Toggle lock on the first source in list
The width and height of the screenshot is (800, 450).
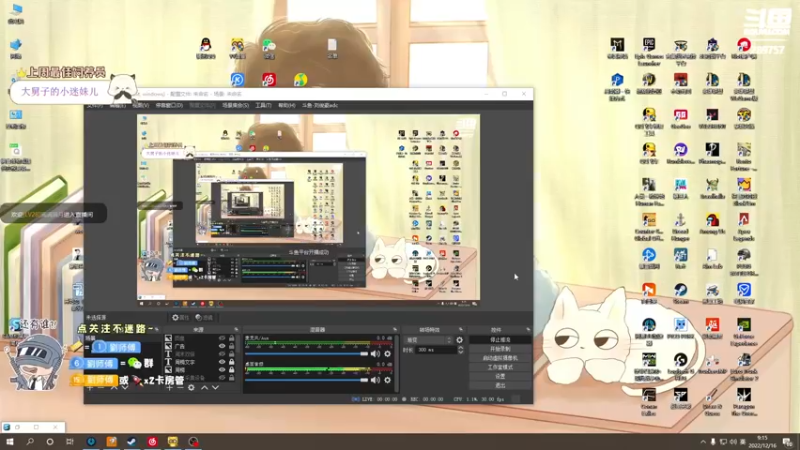[232, 338]
